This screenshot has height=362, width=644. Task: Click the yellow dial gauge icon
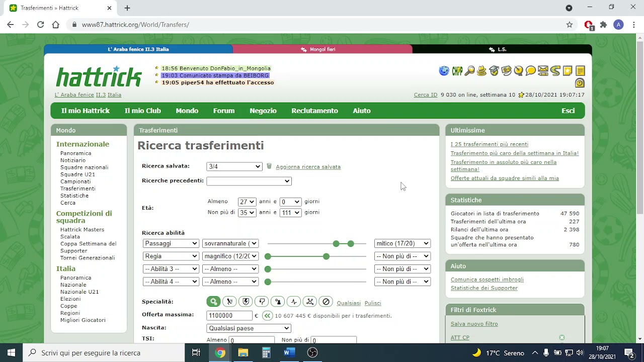click(x=518, y=71)
